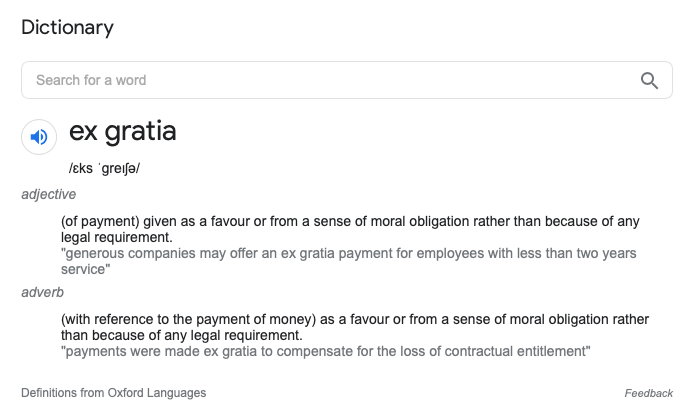Click 'Definitions from Oxford Languages' attribution

pos(113,393)
